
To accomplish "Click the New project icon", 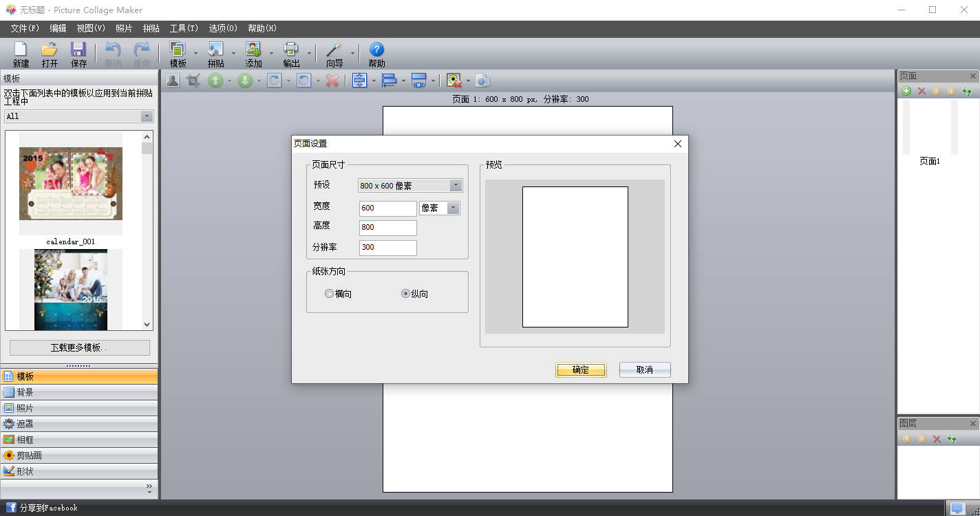I will click(x=21, y=50).
